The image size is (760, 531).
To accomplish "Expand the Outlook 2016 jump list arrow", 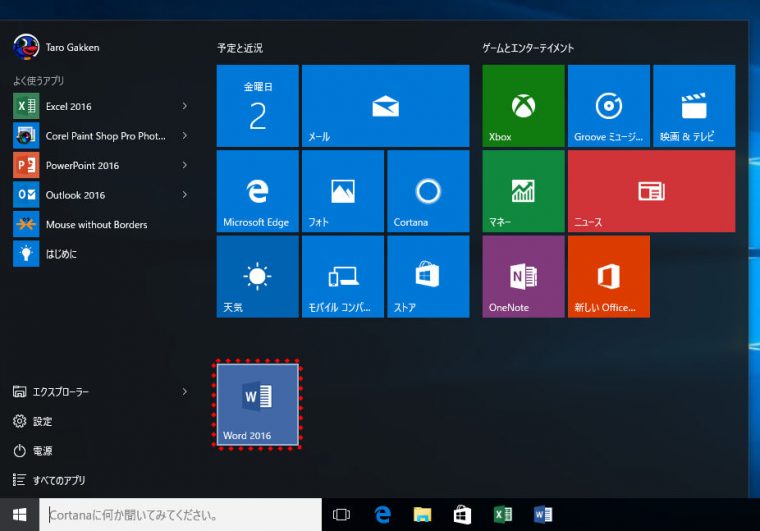I will tap(185, 194).
